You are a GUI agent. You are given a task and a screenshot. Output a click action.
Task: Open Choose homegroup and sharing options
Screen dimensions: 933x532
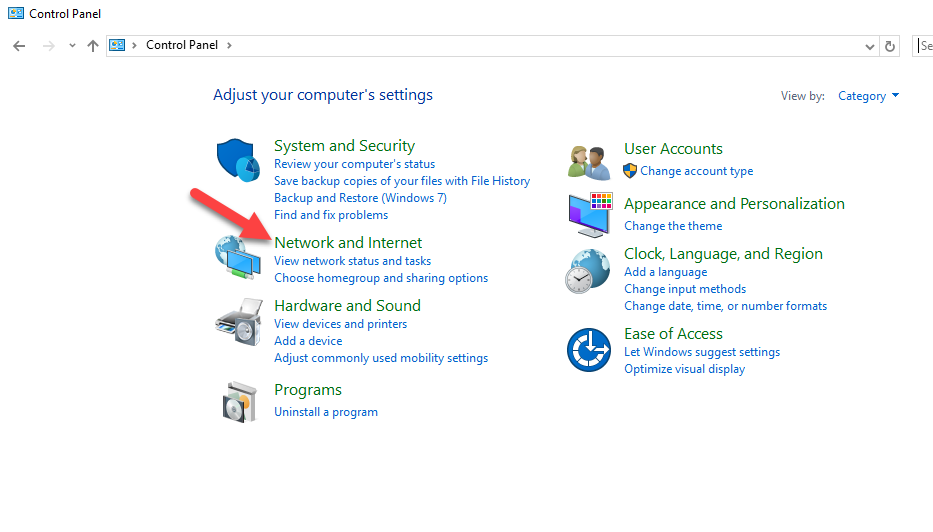[381, 278]
